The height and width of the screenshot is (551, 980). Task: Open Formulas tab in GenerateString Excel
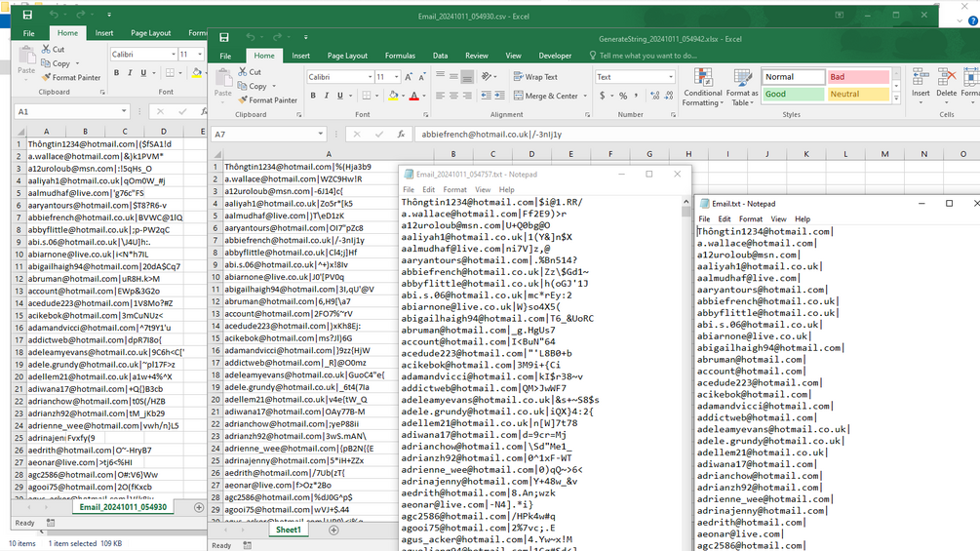tap(400, 56)
